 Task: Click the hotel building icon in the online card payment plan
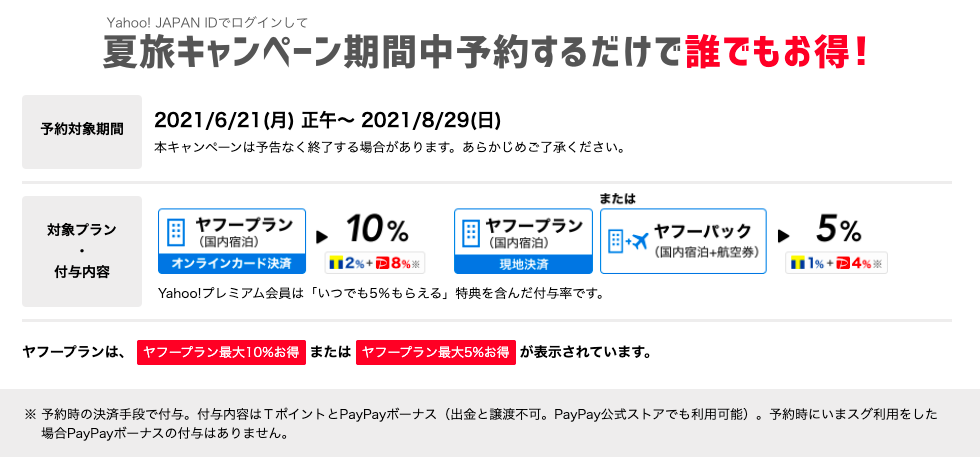pos(177,231)
